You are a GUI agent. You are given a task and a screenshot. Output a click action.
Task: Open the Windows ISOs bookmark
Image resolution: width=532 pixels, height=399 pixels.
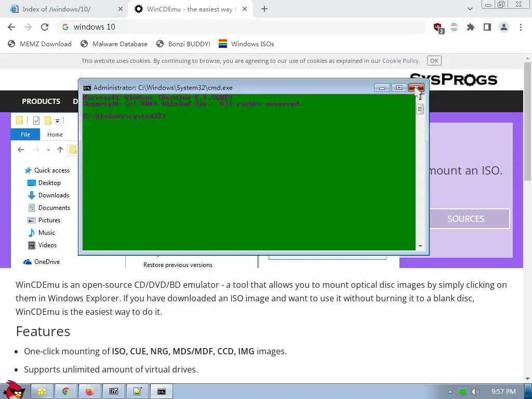point(246,44)
